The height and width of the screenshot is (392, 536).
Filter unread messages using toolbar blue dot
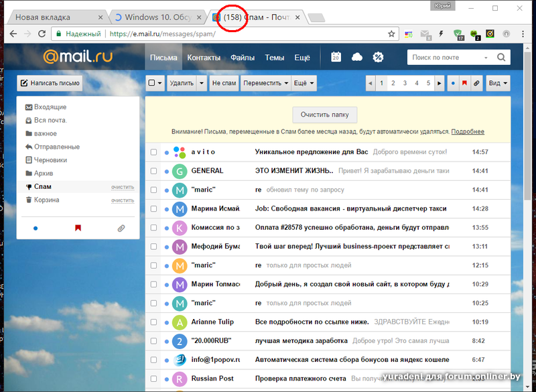click(453, 83)
